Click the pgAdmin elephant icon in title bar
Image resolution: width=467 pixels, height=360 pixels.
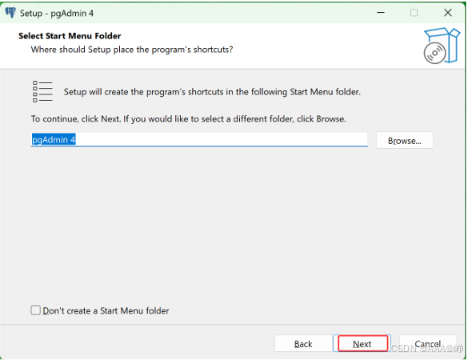coord(10,13)
